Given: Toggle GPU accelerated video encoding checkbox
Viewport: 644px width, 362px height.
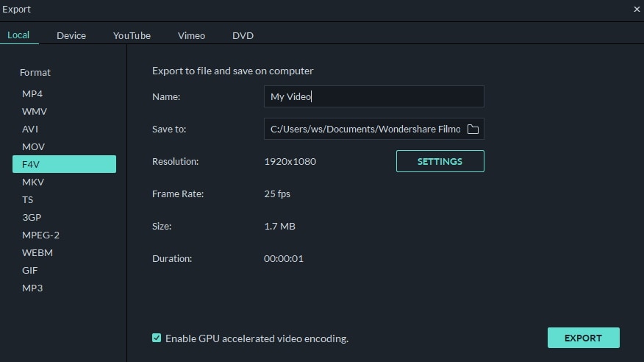Looking at the screenshot, I should coord(157,338).
